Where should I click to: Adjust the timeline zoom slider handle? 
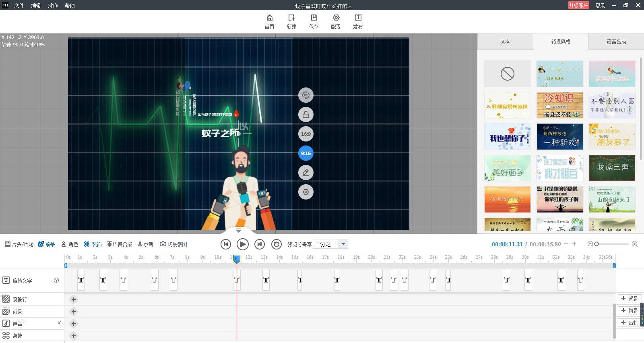click(597, 244)
